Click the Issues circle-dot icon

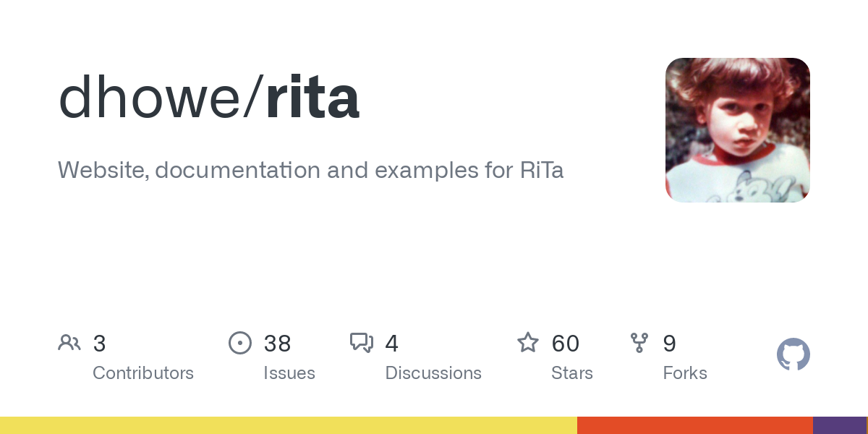tap(240, 343)
